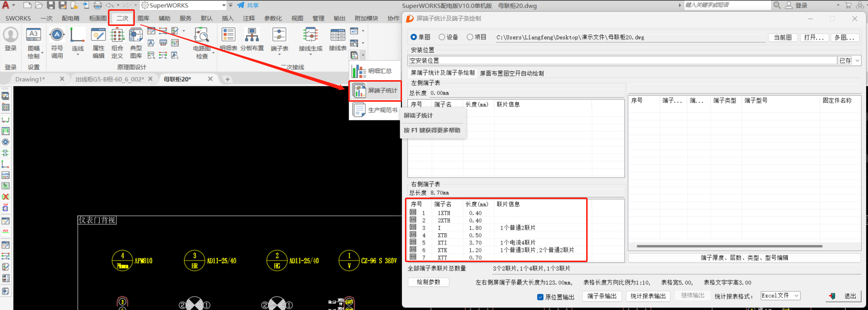This screenshot has width=868, height=310.
Task: Click the 绘制参数 button
Action: 428,282
